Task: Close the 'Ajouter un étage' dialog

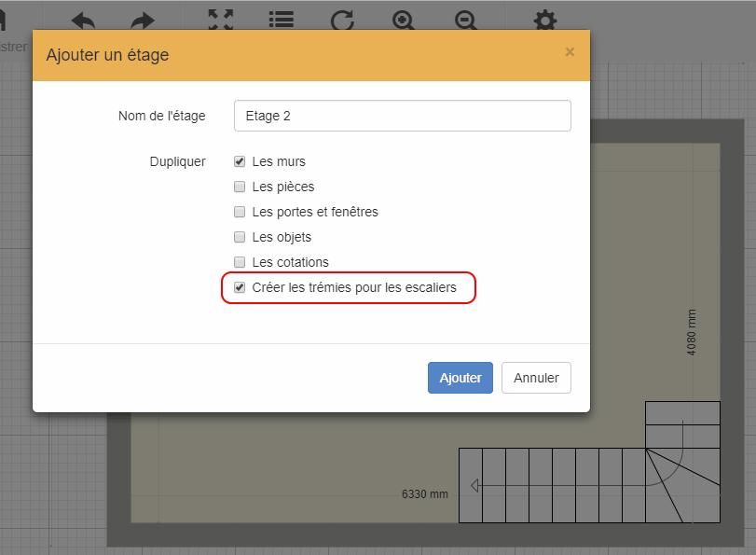Action: (x=570, y=52)
